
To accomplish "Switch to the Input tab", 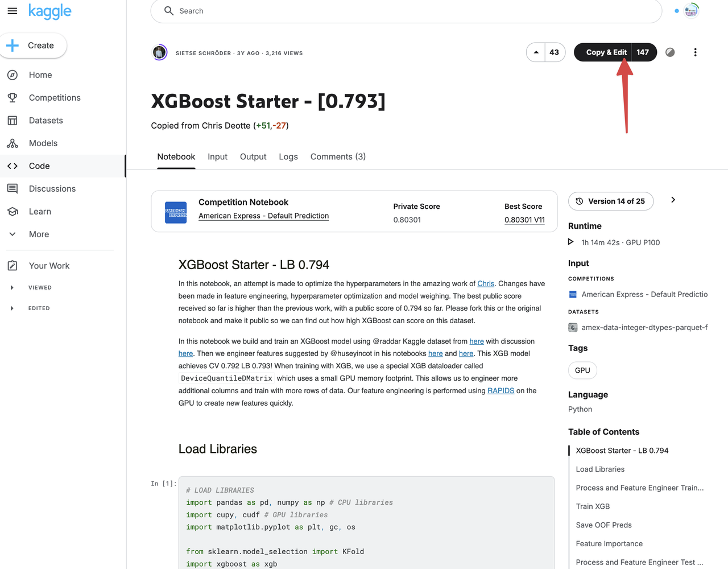I will click(217, 157).
